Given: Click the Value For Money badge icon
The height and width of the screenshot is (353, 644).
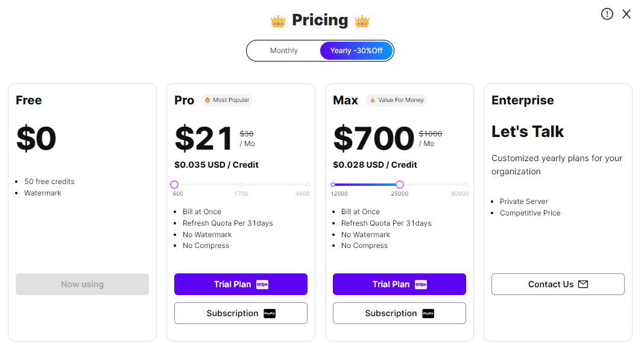Looking at the screenshot, I should tap(373, 100).
